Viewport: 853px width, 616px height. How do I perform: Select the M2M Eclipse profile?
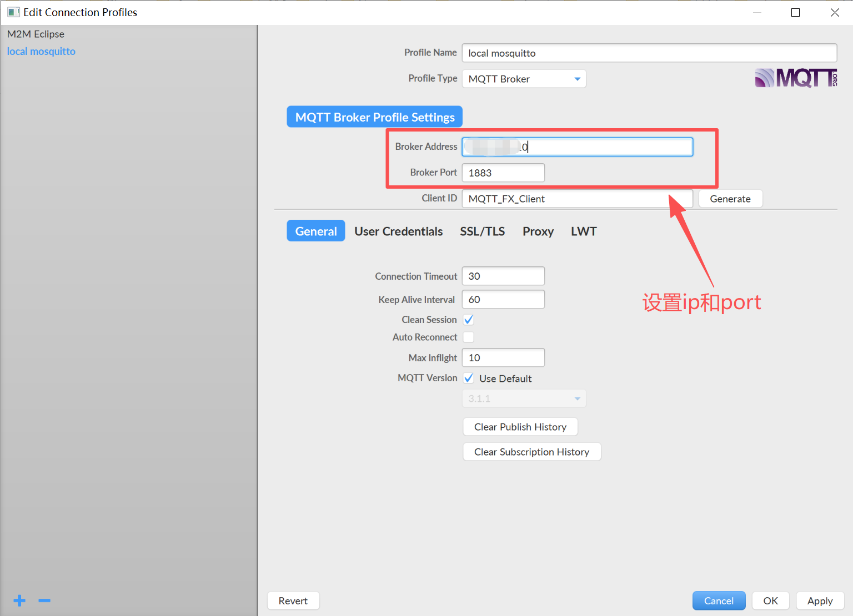(36, 34)
